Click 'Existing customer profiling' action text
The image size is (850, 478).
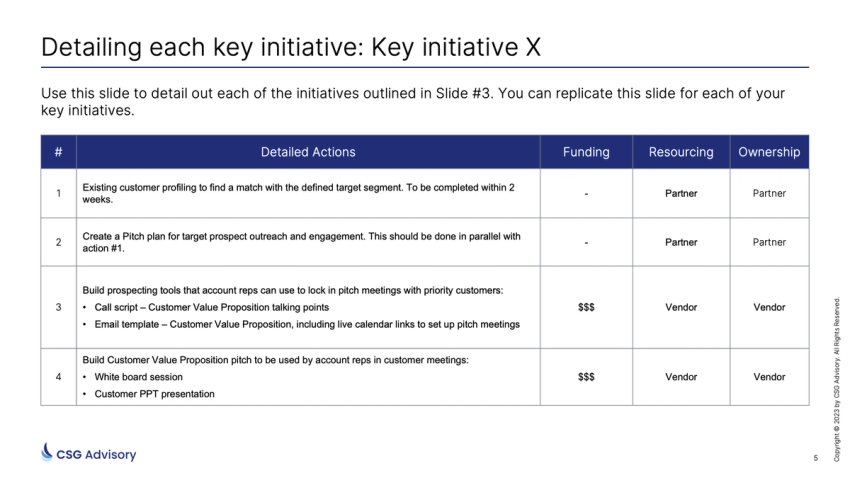point(299,193)
